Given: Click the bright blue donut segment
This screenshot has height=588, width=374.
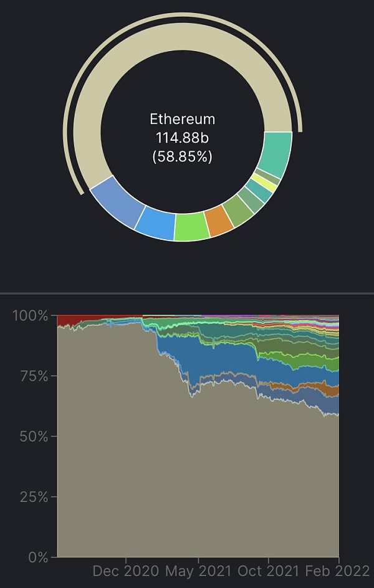Looking at the screenshot, I should point(155,224).
